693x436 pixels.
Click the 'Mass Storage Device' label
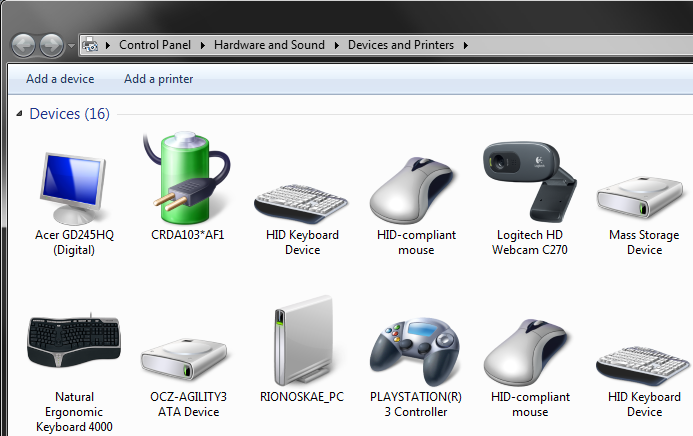pos(644,242)
